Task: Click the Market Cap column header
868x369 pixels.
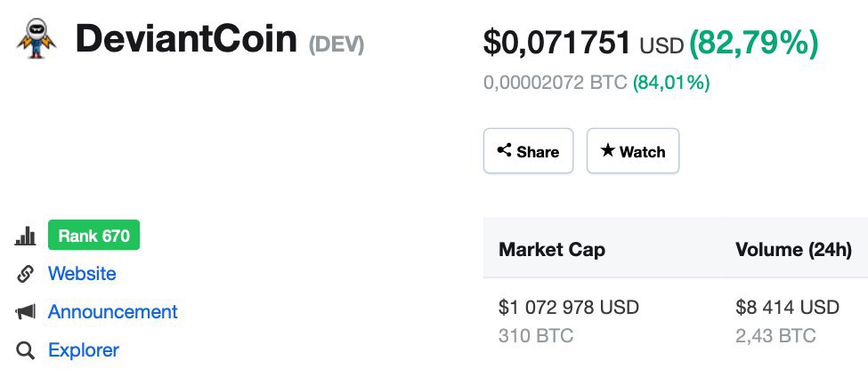Action: pyautogui.click(x=552, y=250)
